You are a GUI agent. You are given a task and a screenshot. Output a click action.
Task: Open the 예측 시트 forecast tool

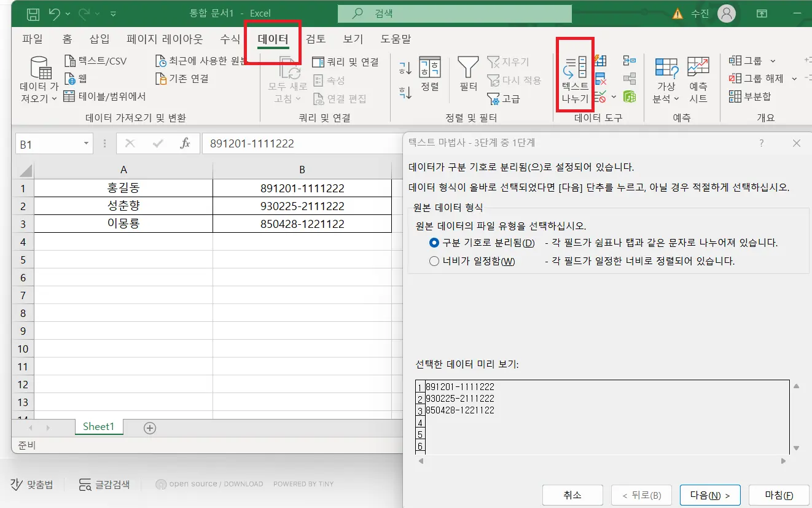[x=698, y=80]
